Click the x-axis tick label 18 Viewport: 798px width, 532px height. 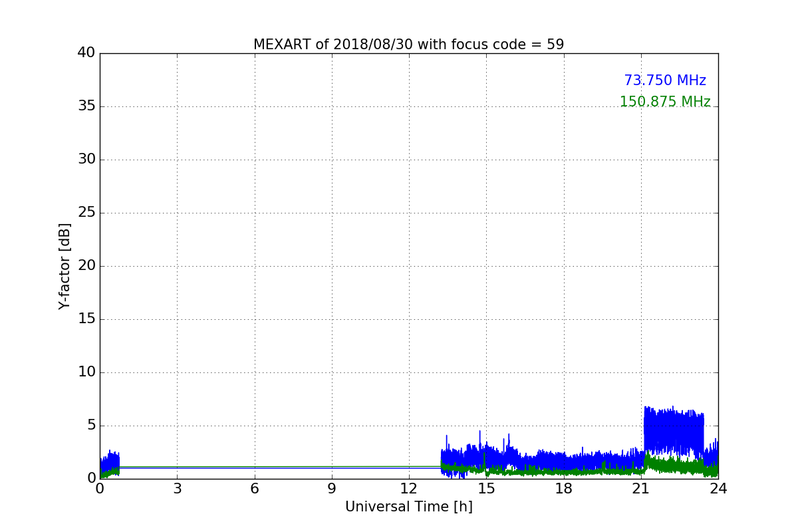[564, 489]
